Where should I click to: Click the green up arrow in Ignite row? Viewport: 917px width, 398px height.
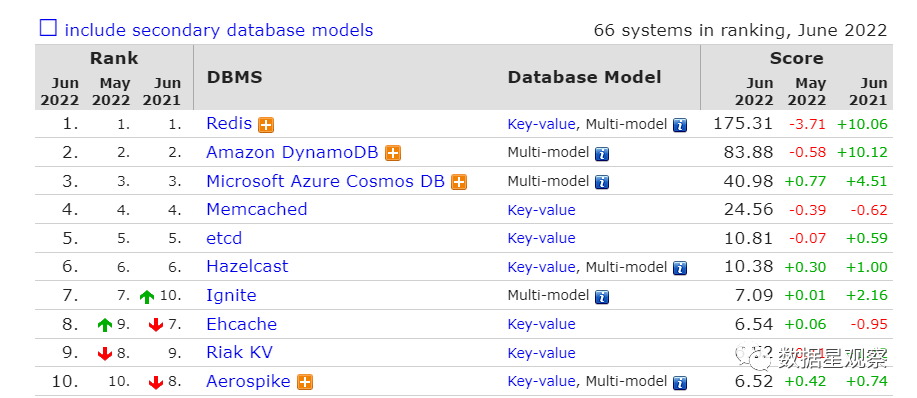pos(147,297)
